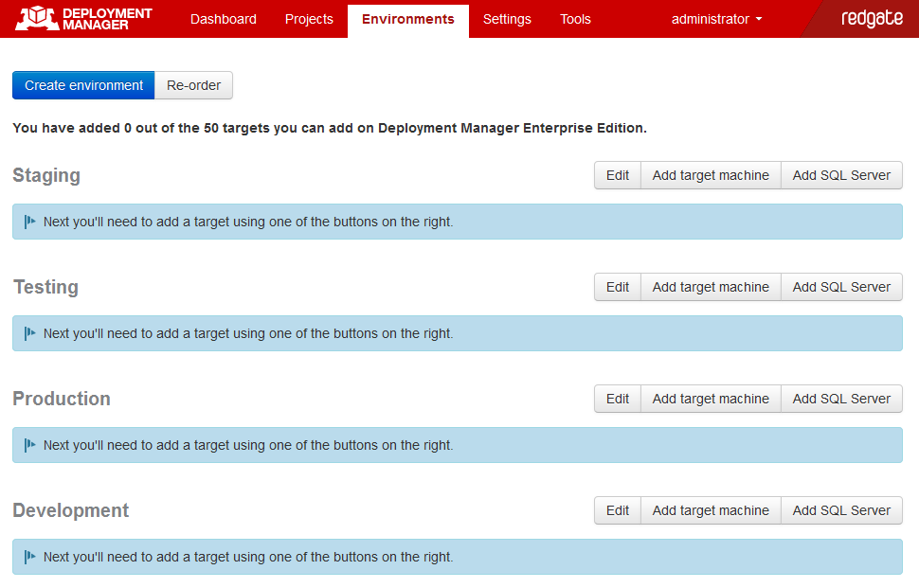Edit the Development environment

[x=618, y=510]
